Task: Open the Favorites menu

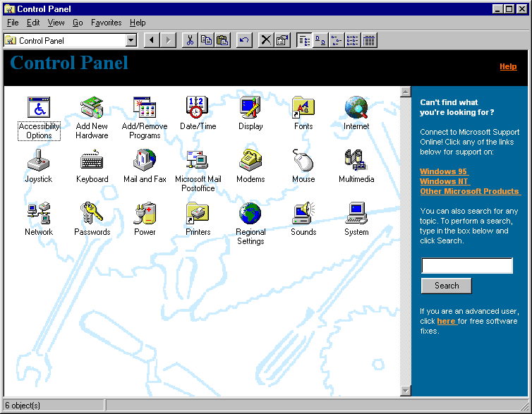Action: (x=107, y=23)
